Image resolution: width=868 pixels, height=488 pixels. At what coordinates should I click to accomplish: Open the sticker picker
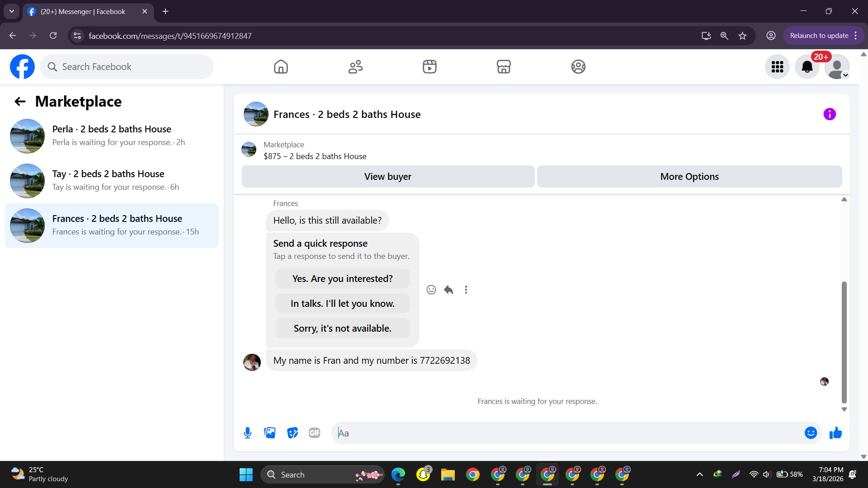pos(292,433)
